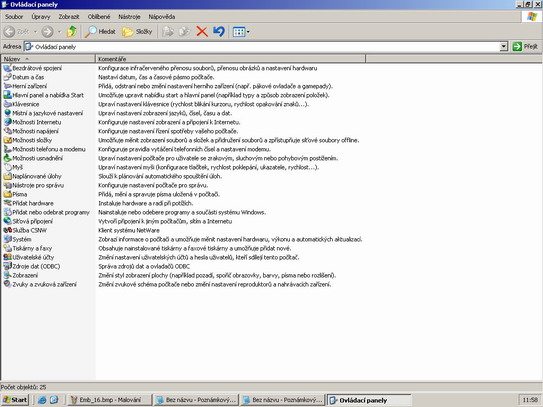Click the blue Undo arrow icon
Image resolution: width=543 pixels, height=407 pixels.
pos(219,32)
